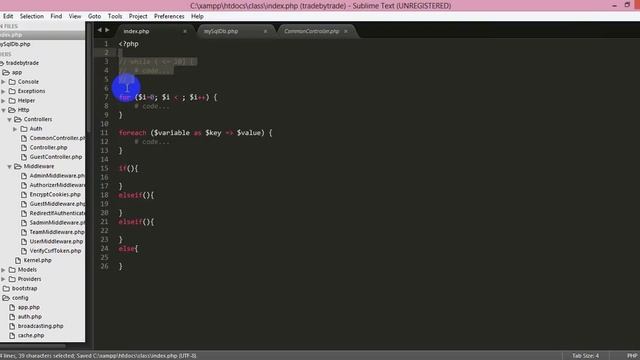Click the Controllers folder icon
640x360 pixels.
(x=18, y=119)
